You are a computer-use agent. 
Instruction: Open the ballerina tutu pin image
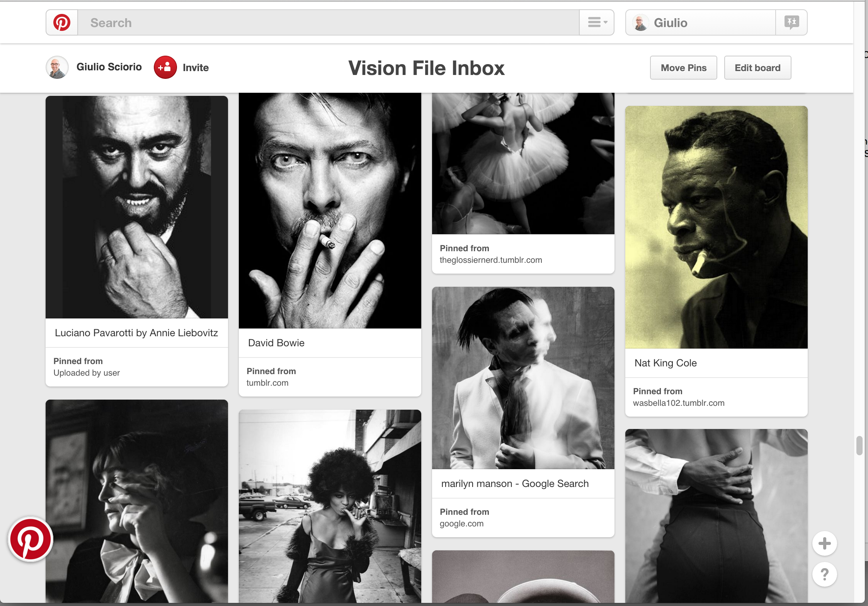523,163
